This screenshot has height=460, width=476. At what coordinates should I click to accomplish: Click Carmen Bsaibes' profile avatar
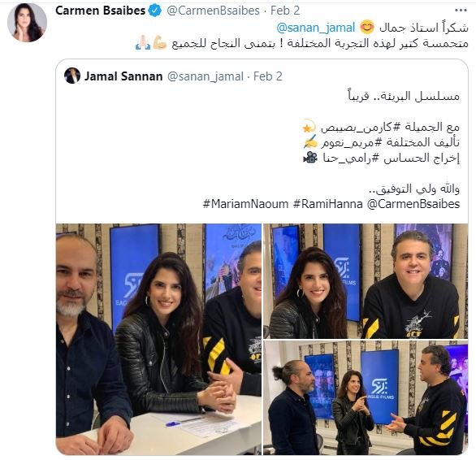point(27,23)
